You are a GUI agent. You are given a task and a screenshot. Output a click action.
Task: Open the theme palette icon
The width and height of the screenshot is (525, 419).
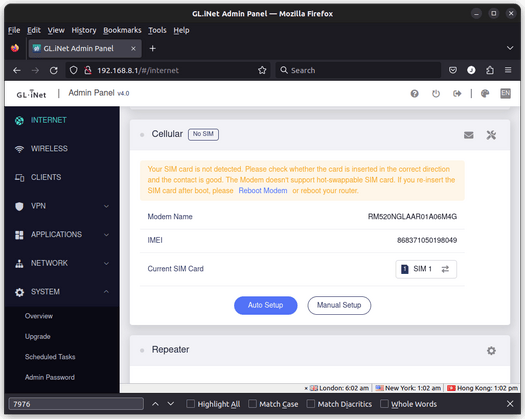[484, 94]
